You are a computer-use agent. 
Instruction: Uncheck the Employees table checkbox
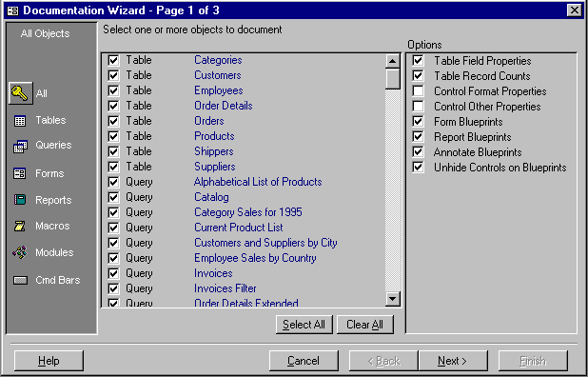coord(113,90)
